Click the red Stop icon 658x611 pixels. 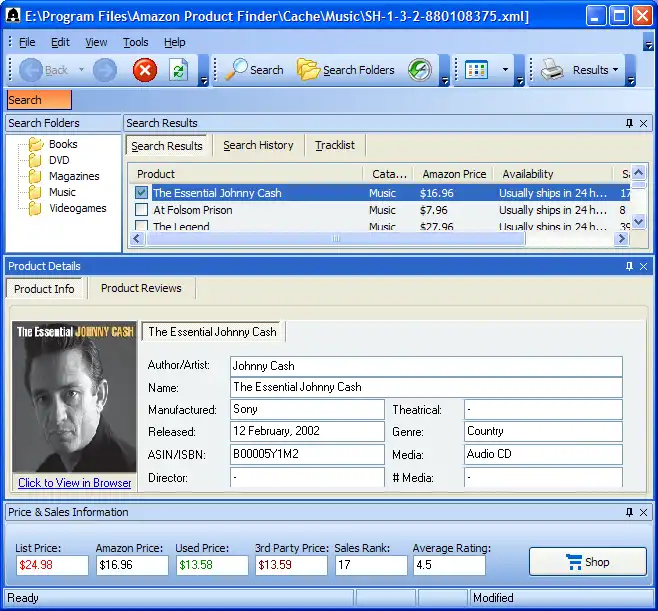pyautogui.click(x=145, y=70)
